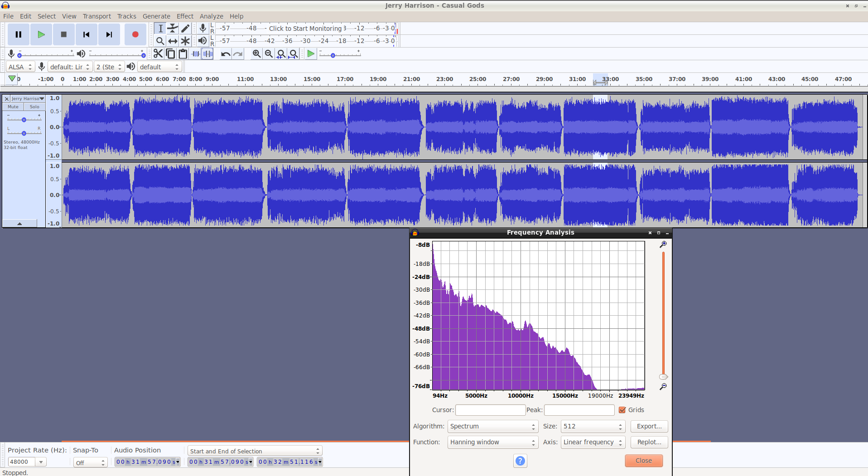The width and height of the screenshot is (868, 476).
Task: Select the Selection (I-beam) tool
Action: 160,28
